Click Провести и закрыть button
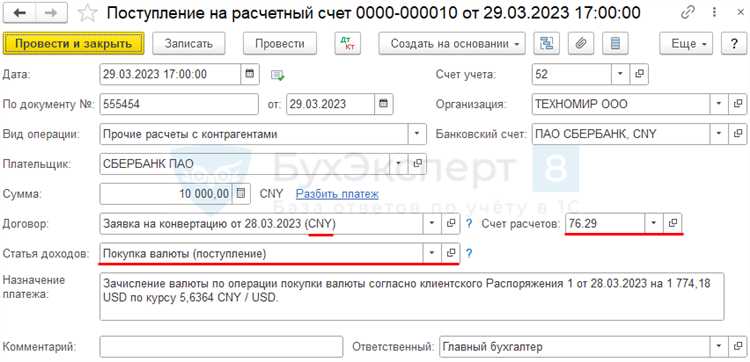750x362 pixels. click(74, 44)
